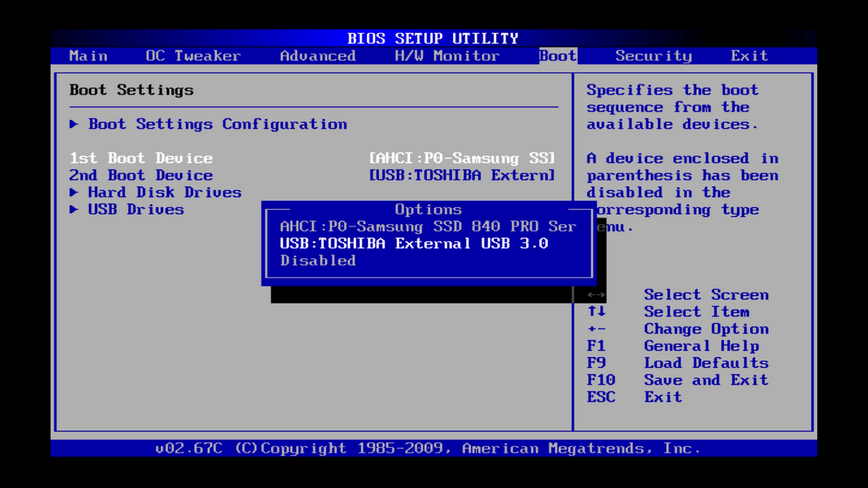
Task: Select Disabled in the Options popup
Action: point(318,260)
